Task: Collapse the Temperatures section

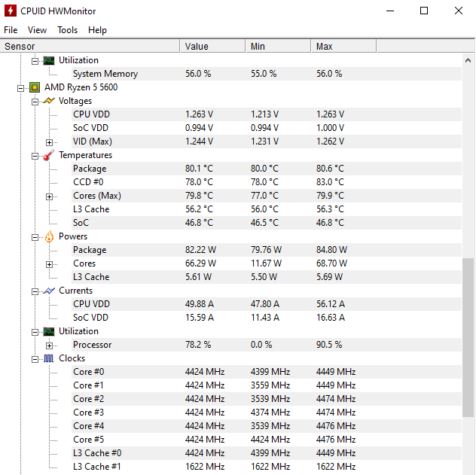Action: [x=35, y=157]
